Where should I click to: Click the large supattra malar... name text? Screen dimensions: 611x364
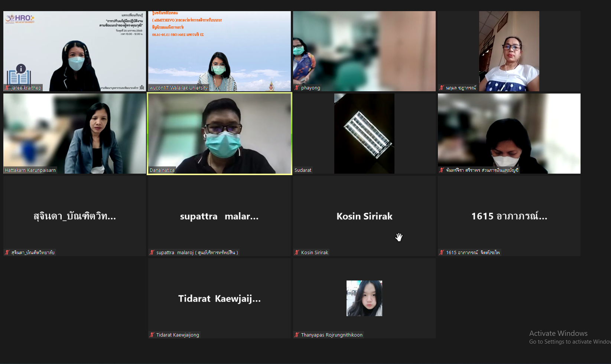(x=220, y=216)
